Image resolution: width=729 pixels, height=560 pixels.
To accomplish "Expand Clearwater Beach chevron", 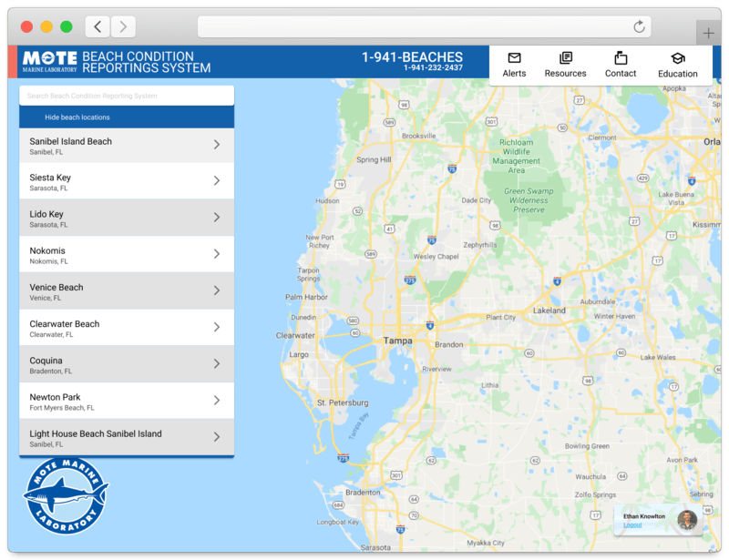I will [x=217, y=327].
